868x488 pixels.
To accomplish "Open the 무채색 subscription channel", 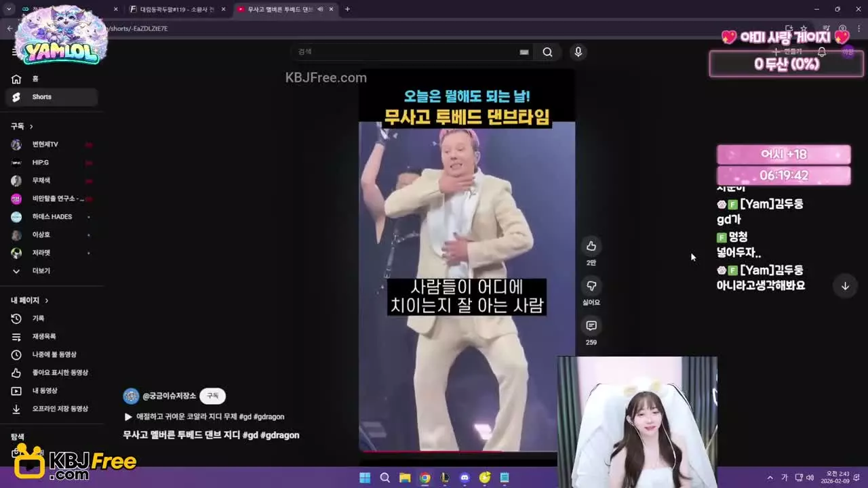I will pos(52,180).
